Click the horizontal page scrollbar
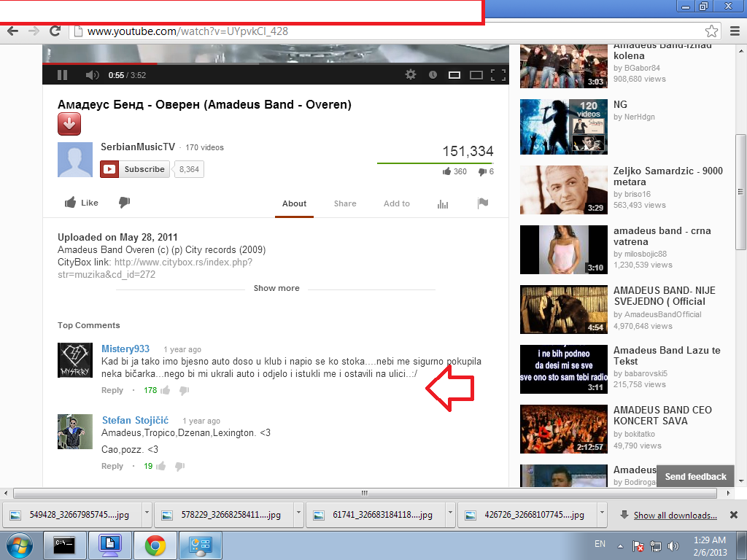Image resolution: width=747 pixels, height=560 pixels. (x=365, y=494)
